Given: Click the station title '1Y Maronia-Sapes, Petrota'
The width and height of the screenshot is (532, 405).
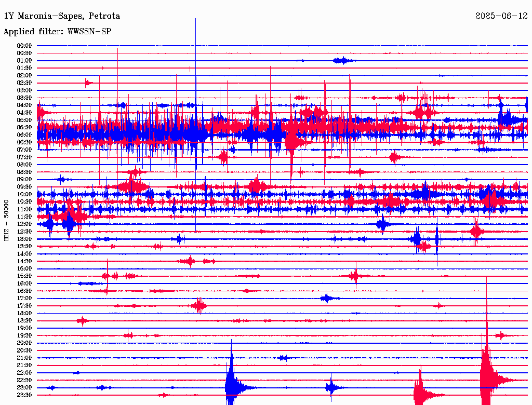Looking at the screenshot, I should click(62, 16).
